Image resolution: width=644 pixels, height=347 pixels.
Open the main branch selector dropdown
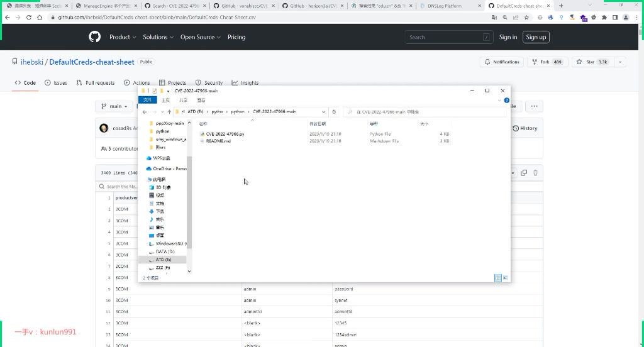(x=114, y=106)
